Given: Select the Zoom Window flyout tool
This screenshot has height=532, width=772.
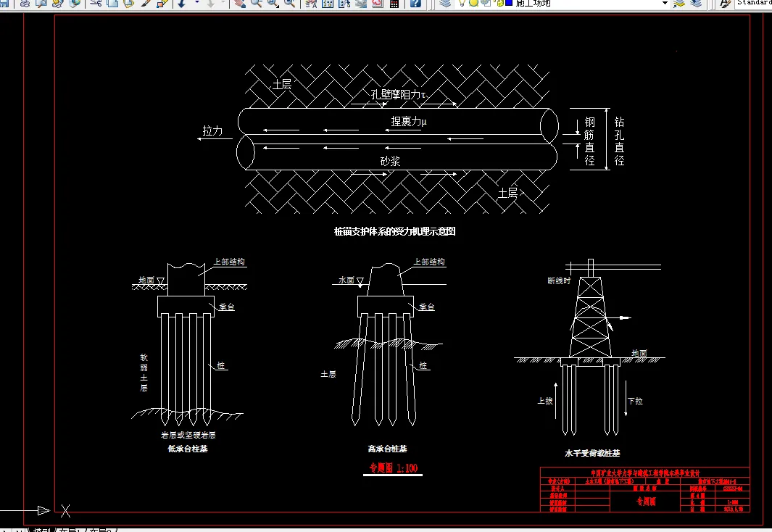Looking at the screenshot, I should (x=273, y=3).
